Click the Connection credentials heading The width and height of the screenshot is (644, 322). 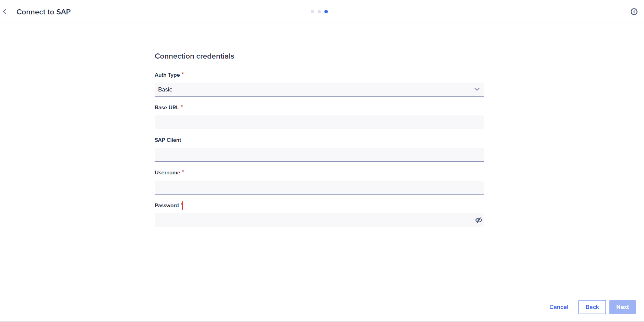(x=194, y=56)
